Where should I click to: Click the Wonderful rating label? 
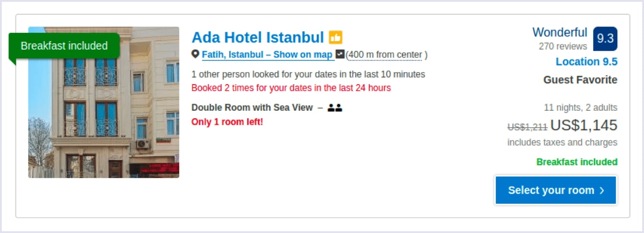[x=560, y=32]
